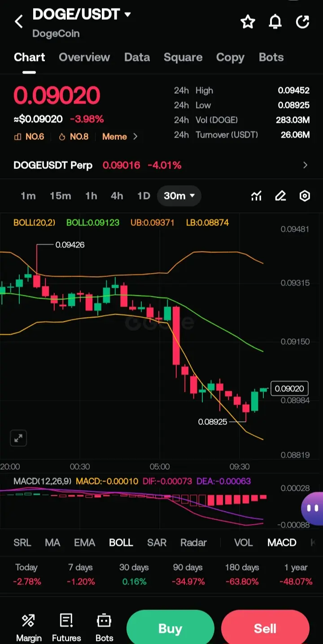Tap the 24h Vol value 283.03M

click(x=293, y=120)
